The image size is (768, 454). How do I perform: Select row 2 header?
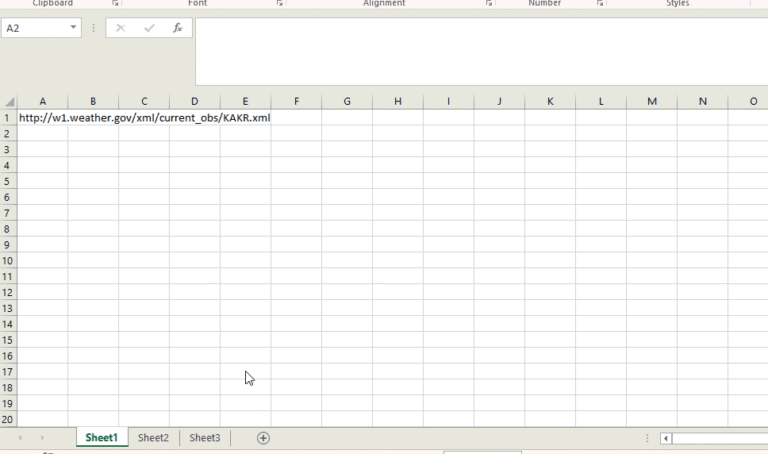(7, 134)
